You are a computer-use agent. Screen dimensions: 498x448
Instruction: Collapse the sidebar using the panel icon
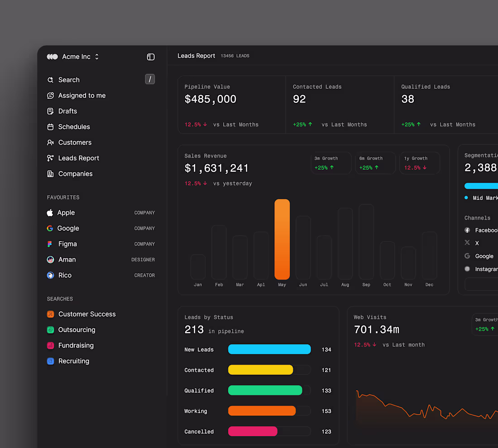tap(150, 57)
